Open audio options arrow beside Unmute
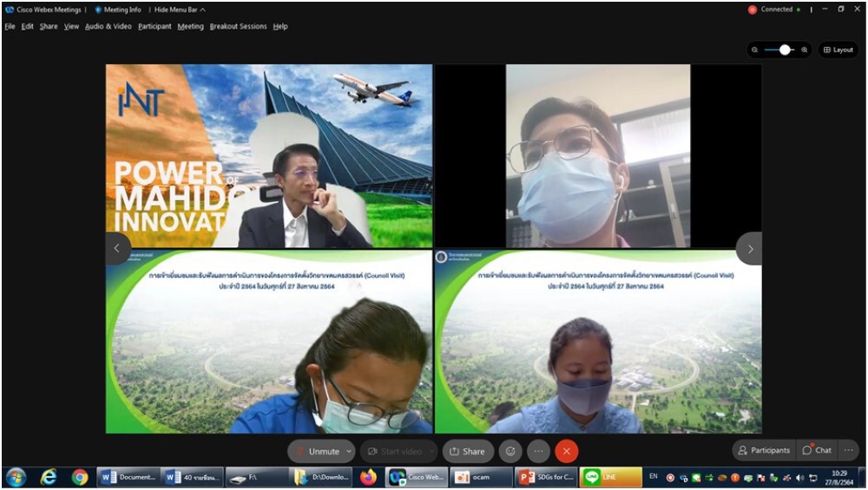868x490 pixels. tap(349, 451)
